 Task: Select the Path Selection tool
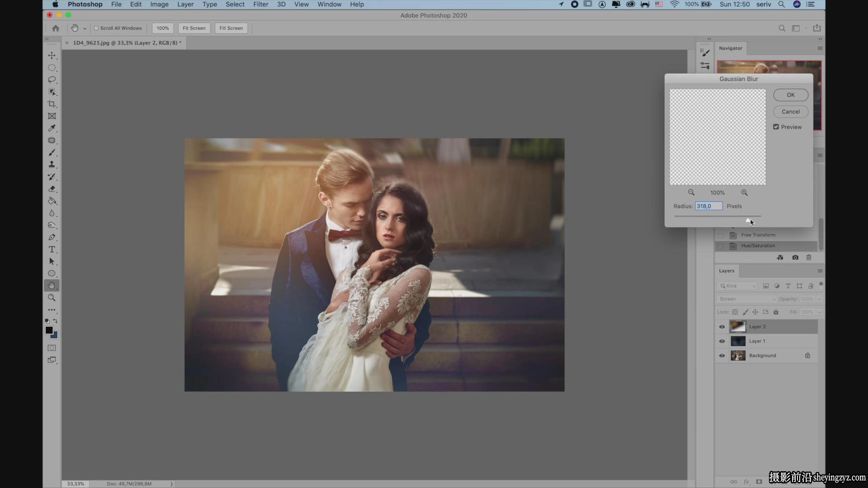click(x=52, y=261)
